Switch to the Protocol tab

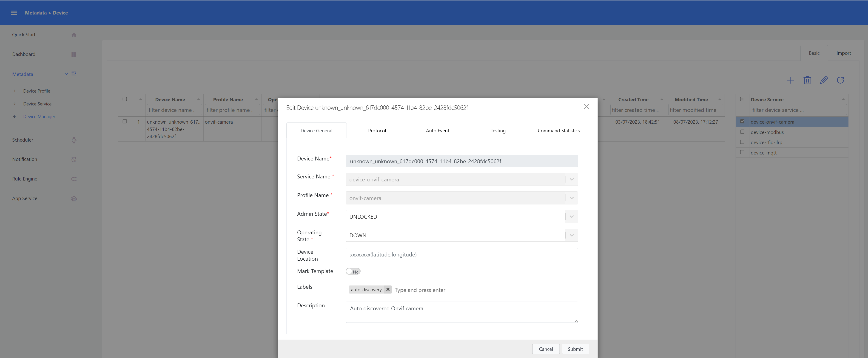[x=377, y=131]
